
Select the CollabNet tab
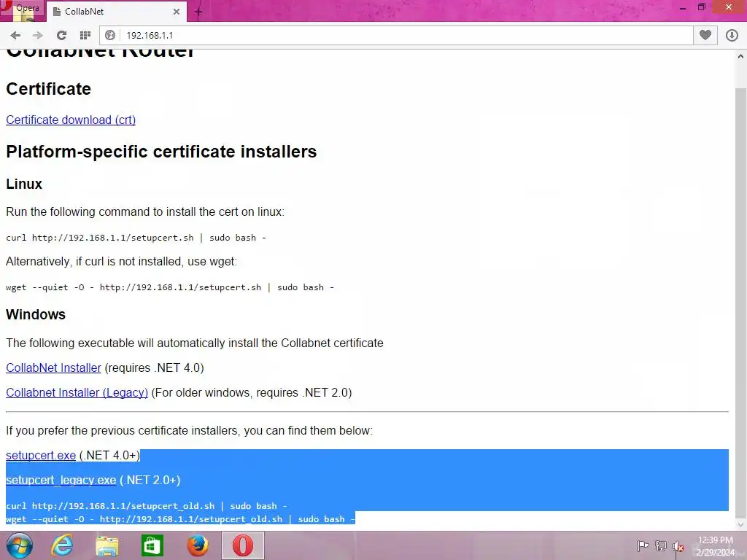coord(116,12)
